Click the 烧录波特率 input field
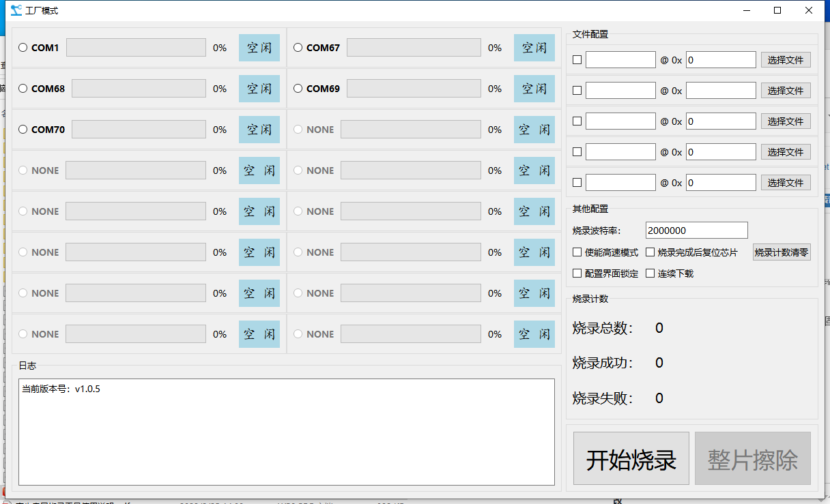 [696, 231]
